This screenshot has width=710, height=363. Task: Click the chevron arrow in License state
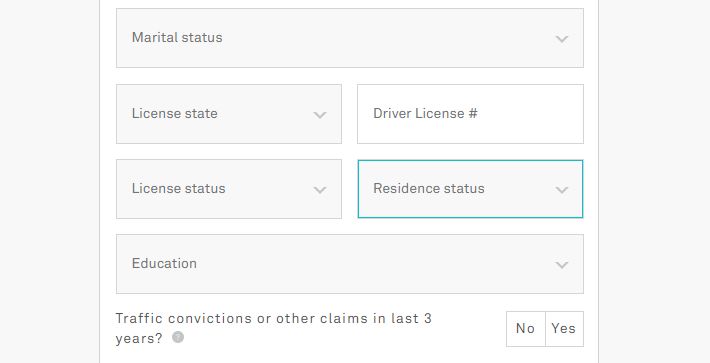(320, 115)
